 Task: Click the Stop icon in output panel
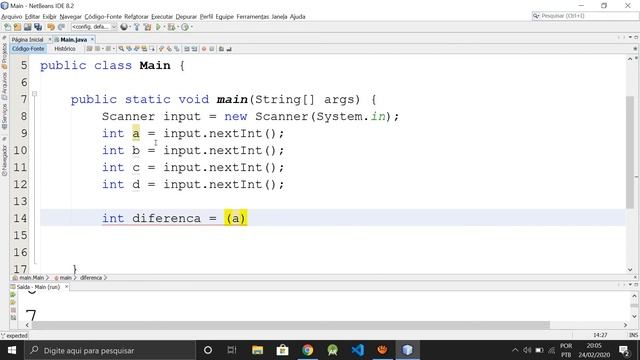[13, 310]
